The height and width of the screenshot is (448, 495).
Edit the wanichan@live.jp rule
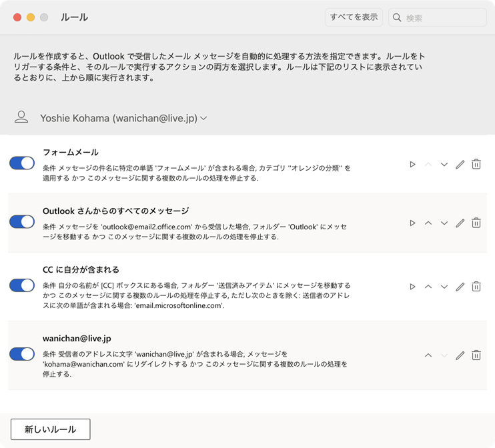click(x=460, y=355)
